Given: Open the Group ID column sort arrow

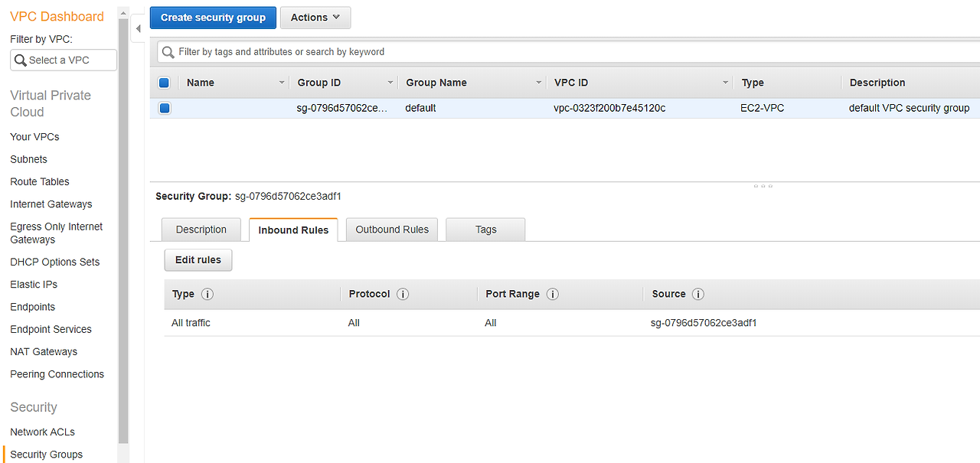Looking at the screenshot, I should (x=390, y=83).
